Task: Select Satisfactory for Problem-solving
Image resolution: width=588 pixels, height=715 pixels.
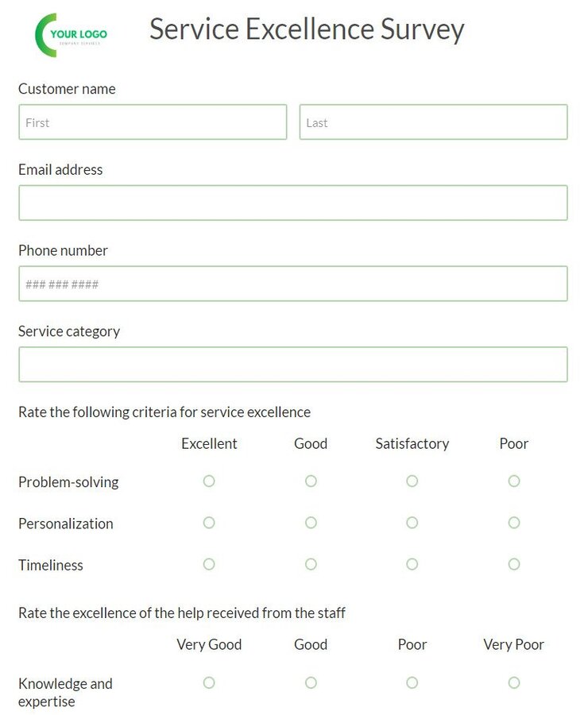Action: (x=412, y=481)
